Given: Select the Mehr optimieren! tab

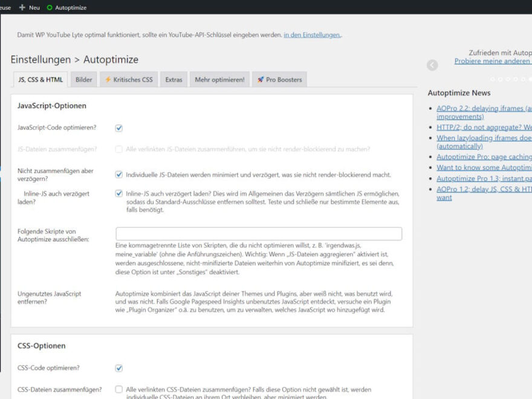Looking at the screenshot, I should pyautogui.click(x=219, y=80).
